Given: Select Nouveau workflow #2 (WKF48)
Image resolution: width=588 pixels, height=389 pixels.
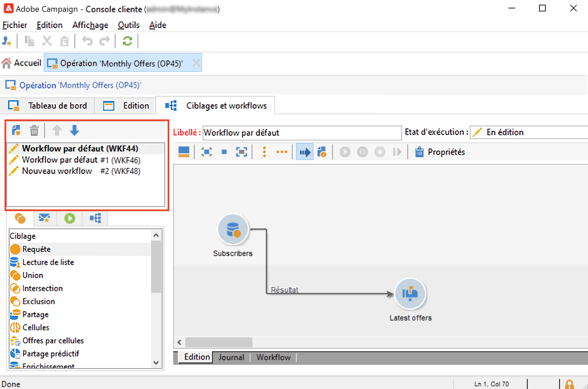Looking at the screenshot, I should pos(86,171).
